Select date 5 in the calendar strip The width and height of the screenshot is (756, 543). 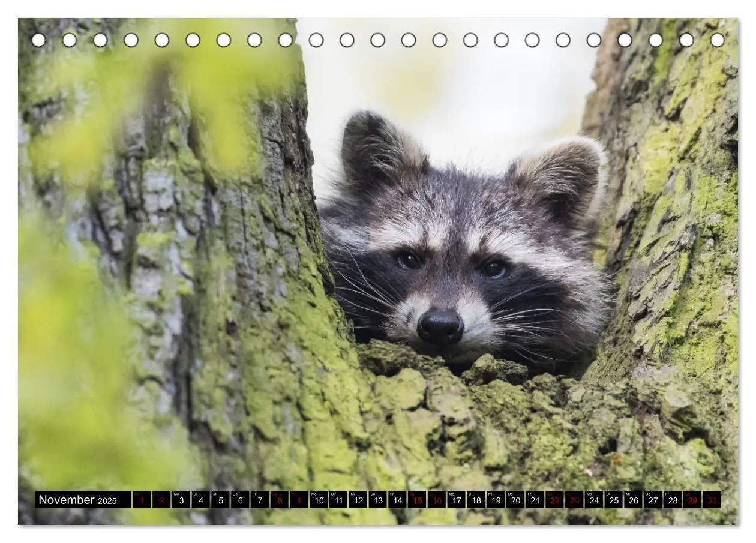coord(220,500)
